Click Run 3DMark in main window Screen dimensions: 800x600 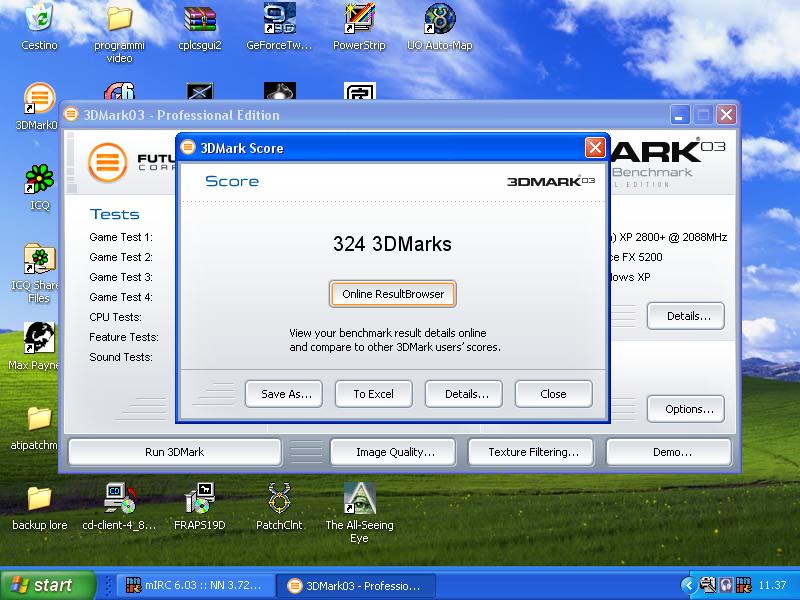(x=174, y=452)
